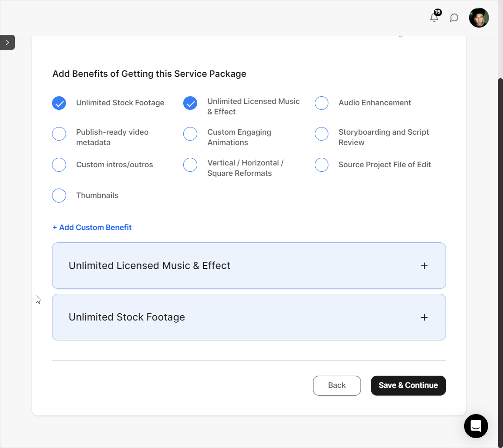Image resolution: width=503 pixels, height=448 pixels.
Task: Check Source Project File of Edit benefit
Action: pos(322,165)
